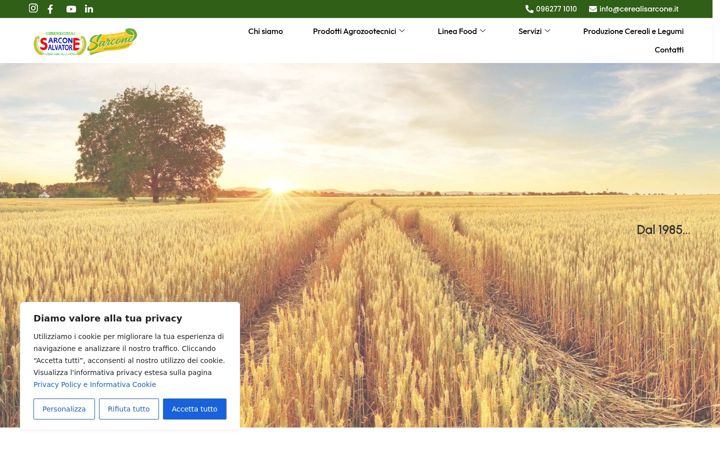720x450 pixels.
Task: Click the green Sarcone leaf logo
Action: click(x=112, y=41)
